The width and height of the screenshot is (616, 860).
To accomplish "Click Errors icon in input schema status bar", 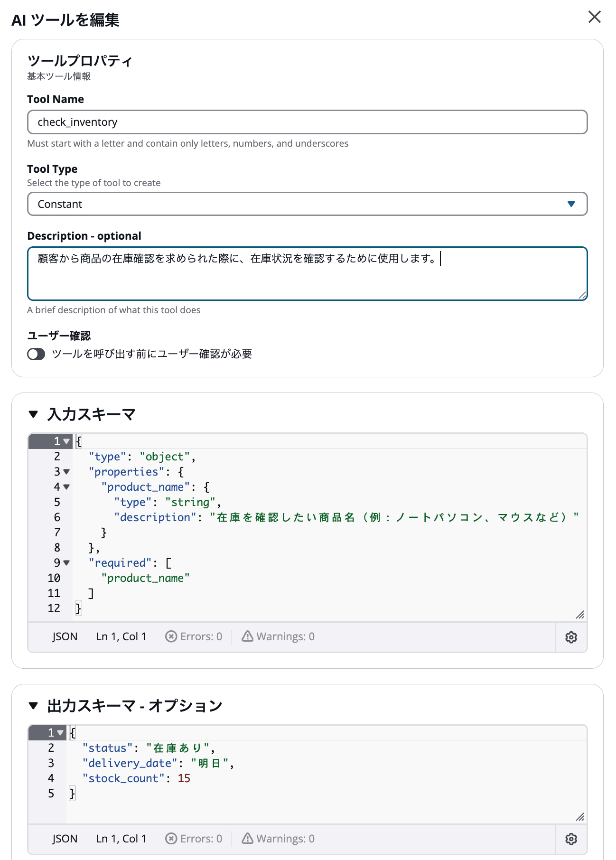I will tap(171, 636).
